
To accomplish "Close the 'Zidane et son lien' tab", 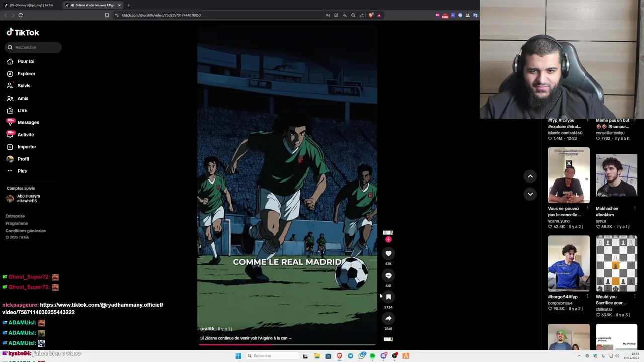I will pyautogui.click(x=119, y=5).
